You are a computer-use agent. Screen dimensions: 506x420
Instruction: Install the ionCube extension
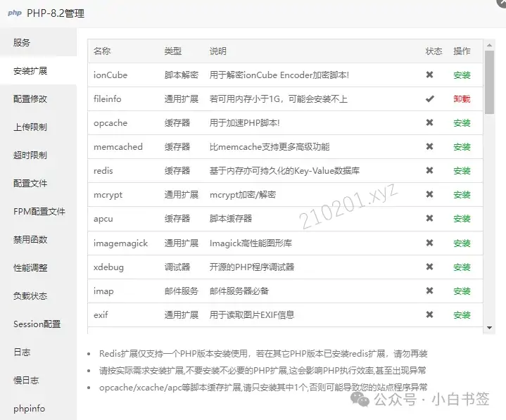pyautogui.click(x=462, y=75)
